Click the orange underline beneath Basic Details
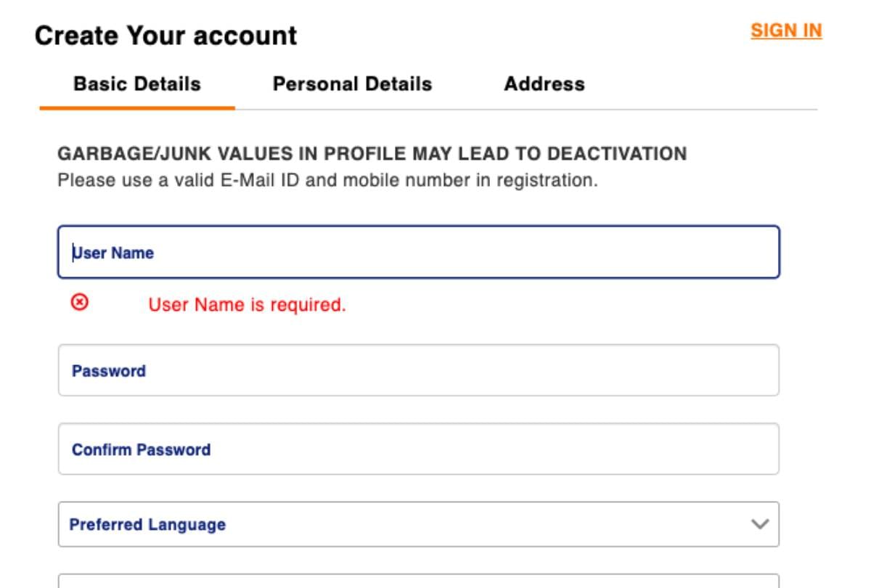The width and height of the screenshot is (871, 588). click(137, 108)
